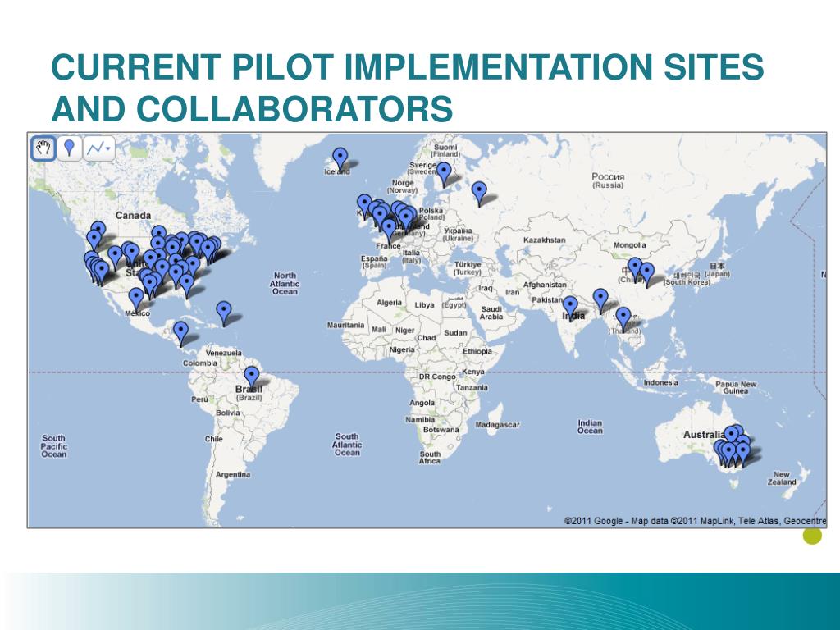The image size is (840, 630).
Task: Select the marker between India and Thailand
Action: [600, 300]
